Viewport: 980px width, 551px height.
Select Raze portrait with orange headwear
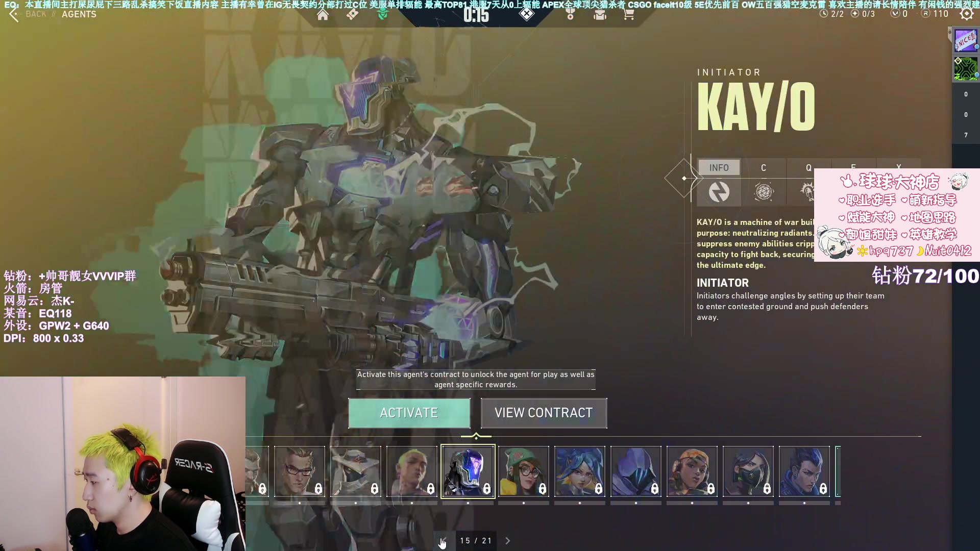tap(692, 471)
